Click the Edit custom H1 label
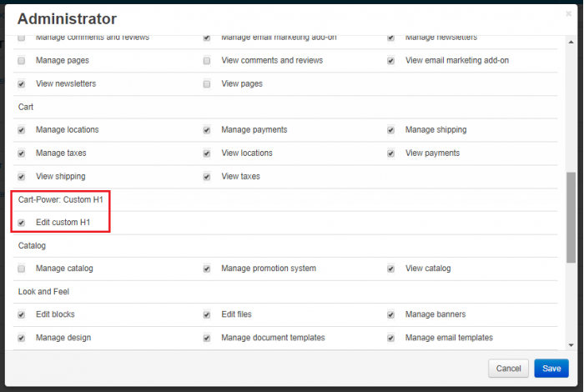 (x=63, y=222)
